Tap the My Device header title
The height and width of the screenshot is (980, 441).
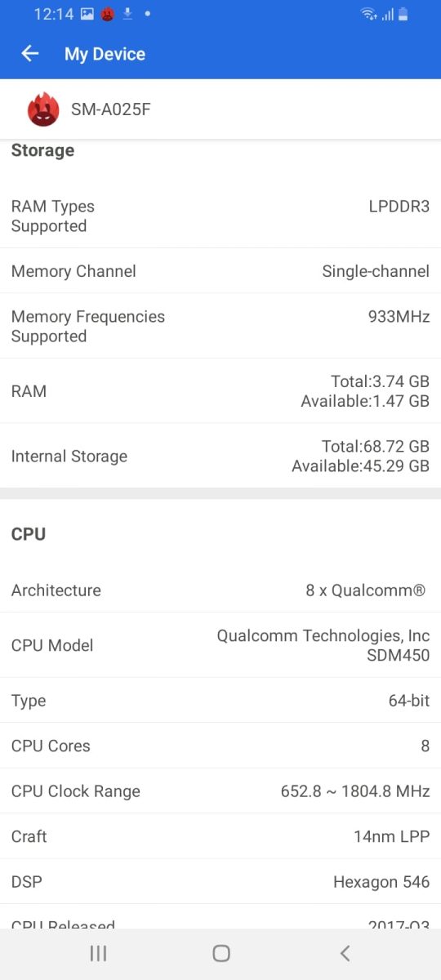click(105, 54)
